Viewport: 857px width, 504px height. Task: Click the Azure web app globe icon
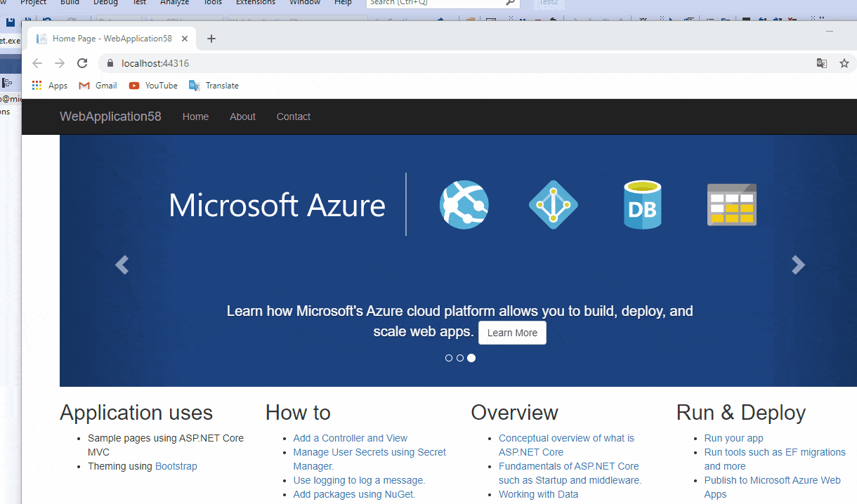[x=464, y=204]
